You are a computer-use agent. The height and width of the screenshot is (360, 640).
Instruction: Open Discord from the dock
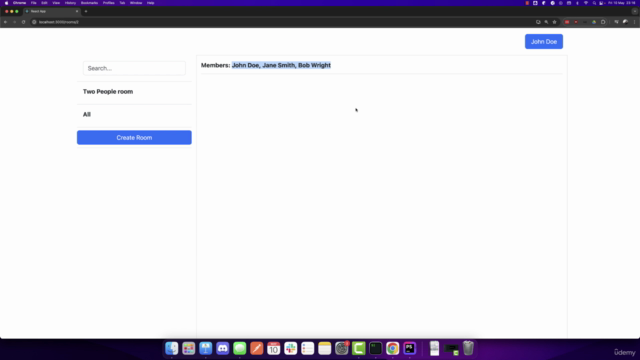click(x=222, y=348)
